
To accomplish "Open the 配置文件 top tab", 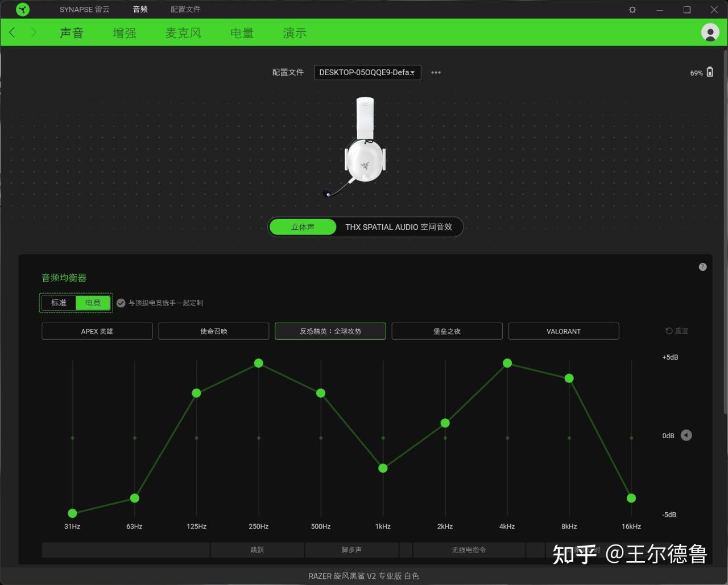I will (185, 10).
